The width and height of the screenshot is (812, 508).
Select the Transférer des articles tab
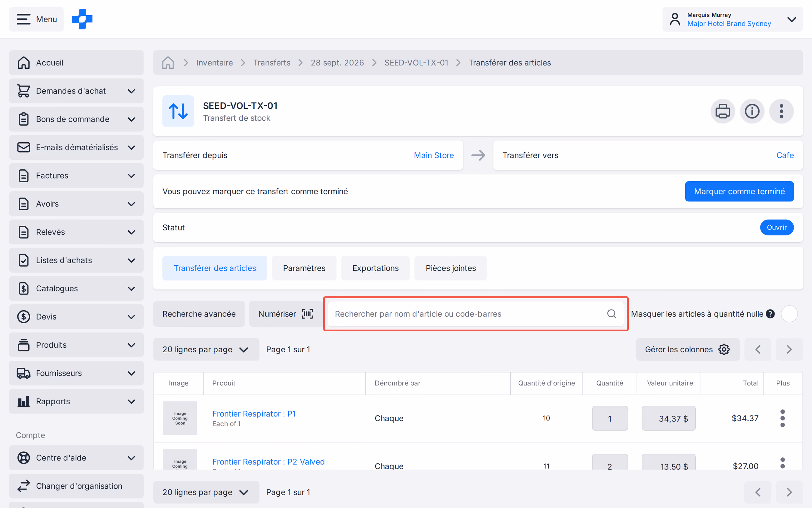click(215, 268)
